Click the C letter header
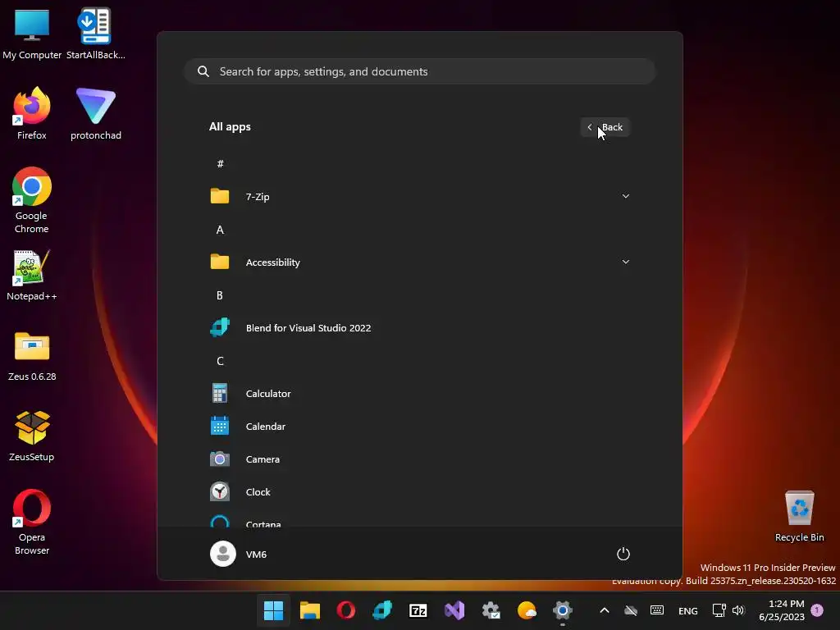This screenshot has height=630, width=840. (x=220, y=361)
